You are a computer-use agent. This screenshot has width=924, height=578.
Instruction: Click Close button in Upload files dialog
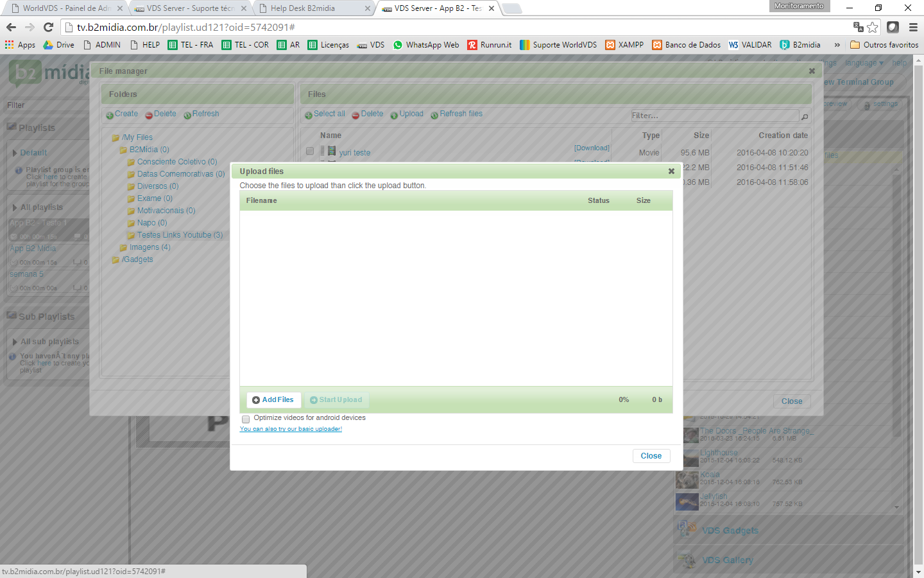(x=651, y=456)
